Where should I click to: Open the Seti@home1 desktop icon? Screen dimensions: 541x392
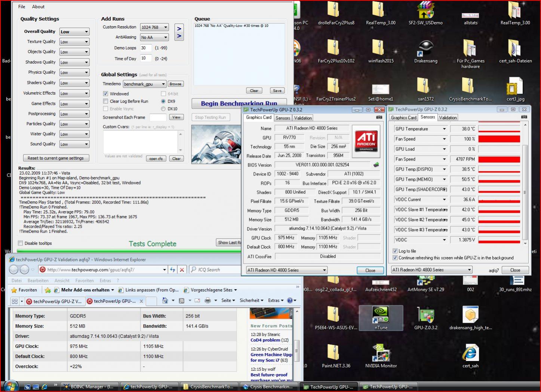click(381, 92)
